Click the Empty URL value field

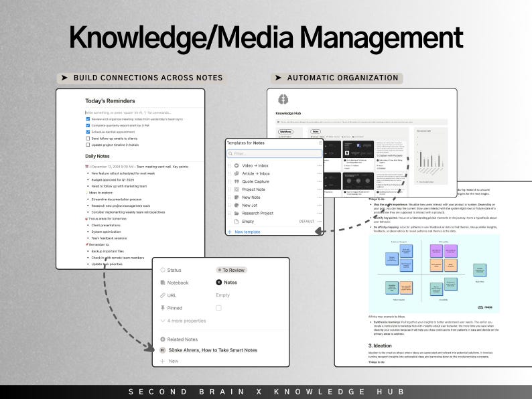tap(223, 295)
